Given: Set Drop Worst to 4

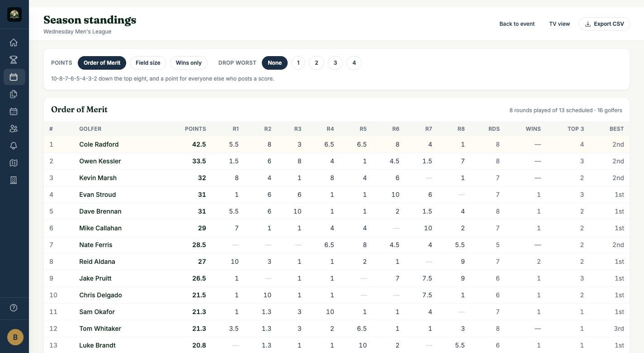Looking at the screenshot, I should pos(354,63).
